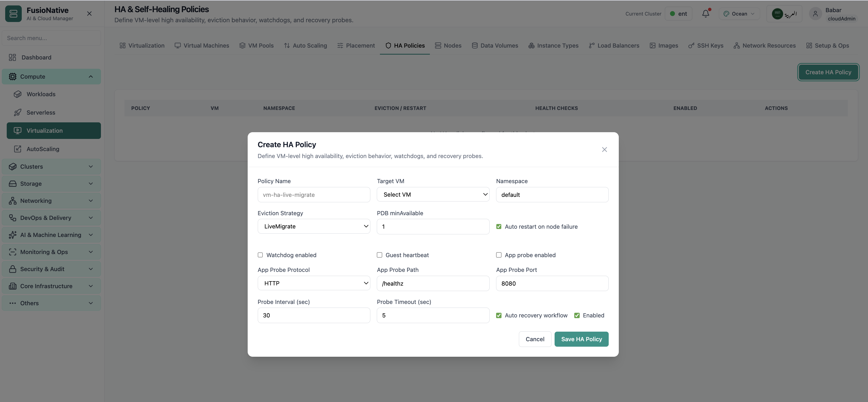Click the FusioNative logo icon
The image size is (868, 402).
(x=13, y=14)
